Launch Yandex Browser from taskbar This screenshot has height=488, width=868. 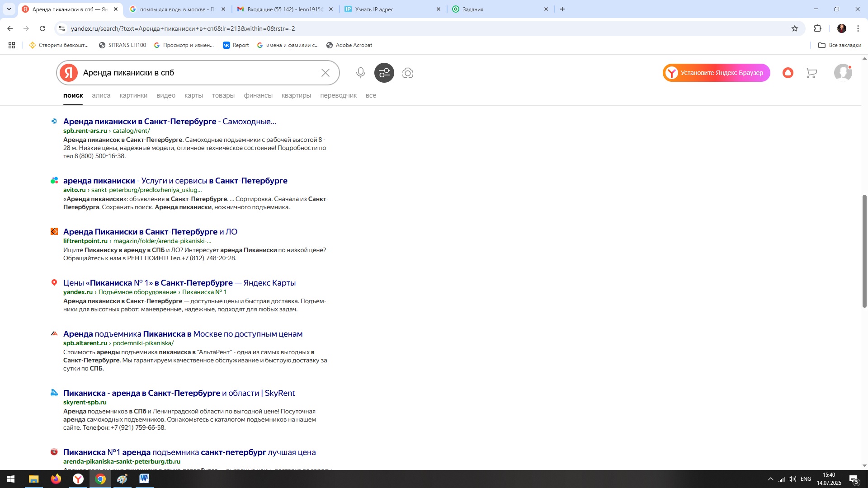(78, 479)
